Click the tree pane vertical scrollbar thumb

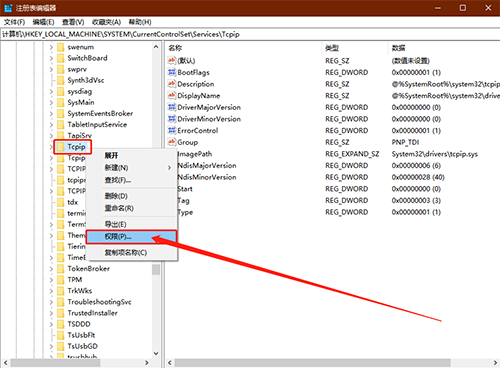[156, 270]
